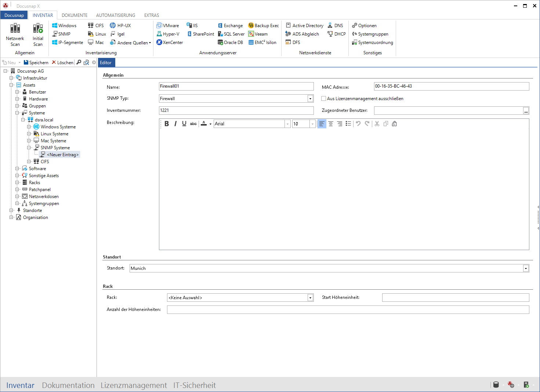Viewport: 540px width, 392px height.
Task: Open Exchange inventory
Action: pos(230,26)
